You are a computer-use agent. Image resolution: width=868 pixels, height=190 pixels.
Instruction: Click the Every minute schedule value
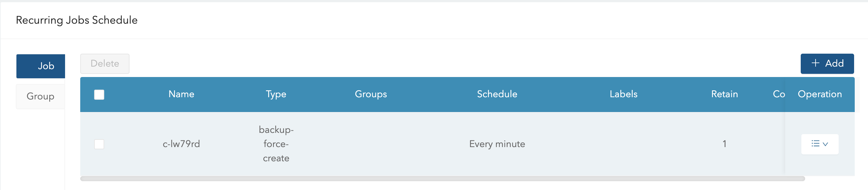[497, 144]
